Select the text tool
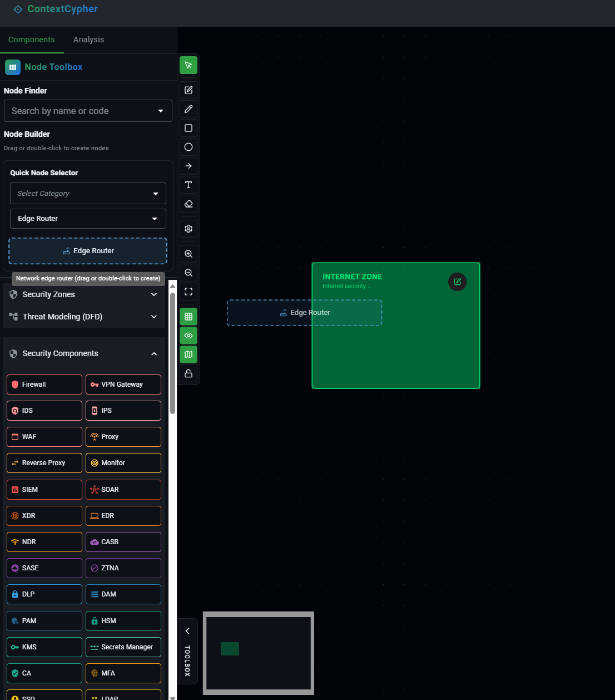The height and width of the screenshot is (700, 615). coord(188,184)
